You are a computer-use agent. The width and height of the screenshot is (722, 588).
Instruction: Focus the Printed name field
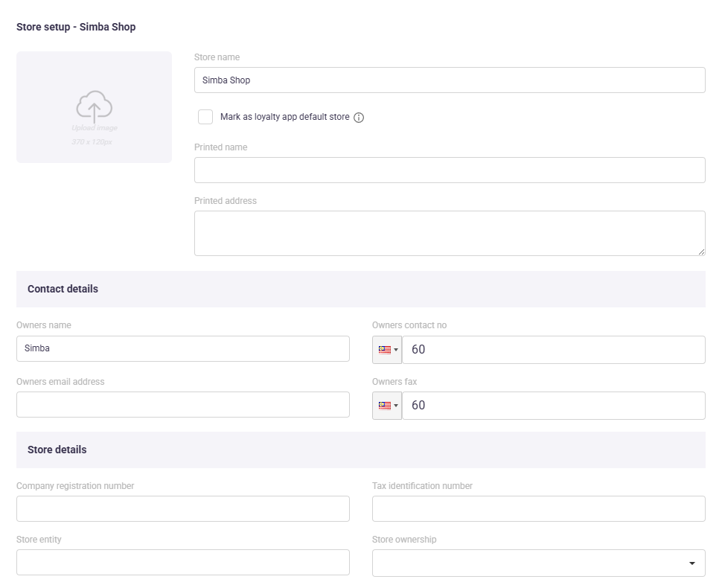(x=450, y=170)
